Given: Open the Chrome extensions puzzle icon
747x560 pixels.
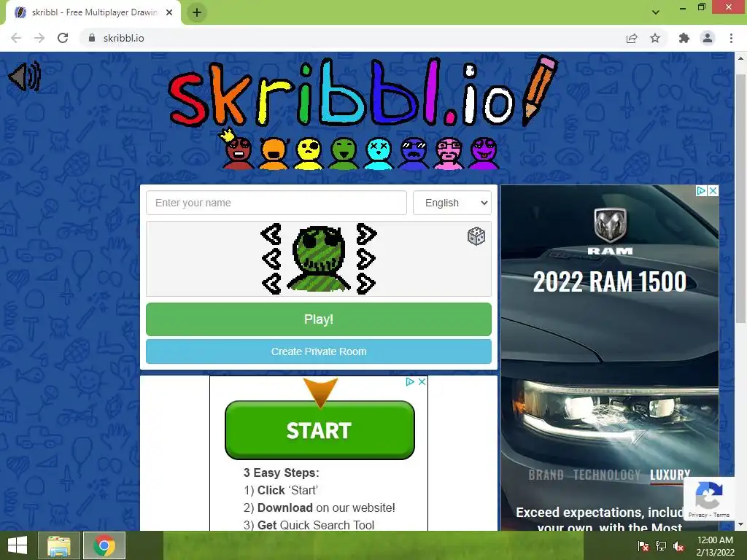Looking at the screenshot, I should pos(684,38).
